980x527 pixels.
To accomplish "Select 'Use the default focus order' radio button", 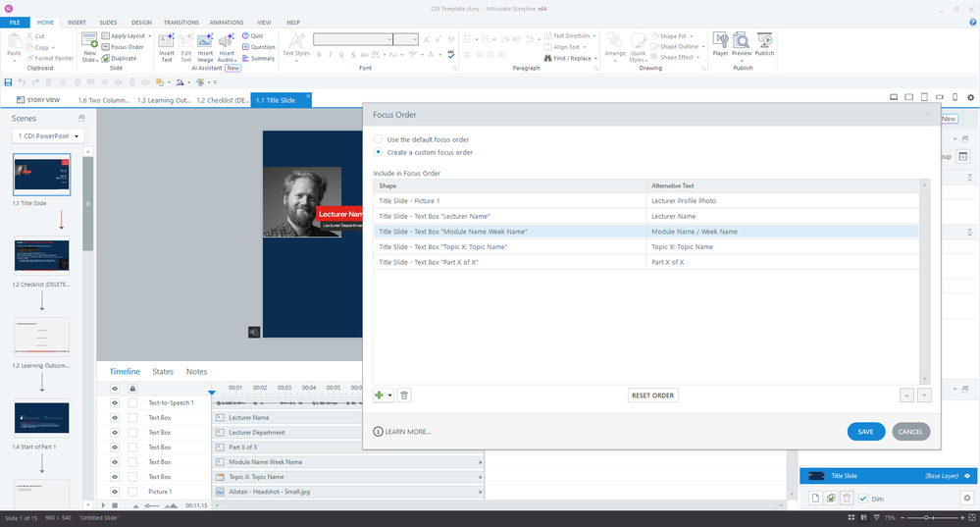I will tap(379, 139).
